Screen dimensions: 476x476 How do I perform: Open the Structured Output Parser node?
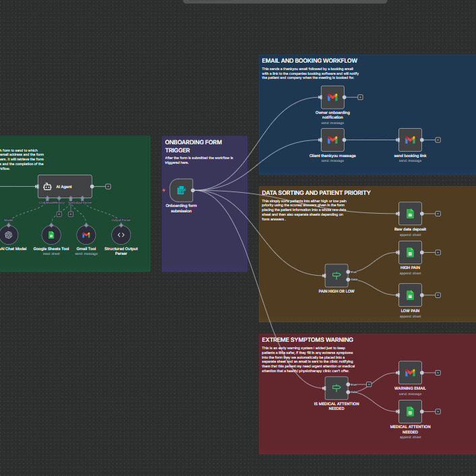pos(121,235)
